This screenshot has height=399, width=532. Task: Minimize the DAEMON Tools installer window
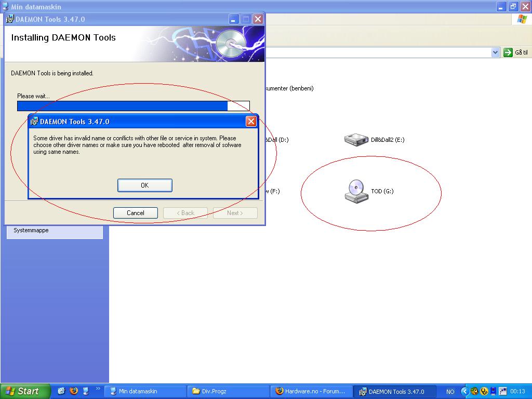[x=233, y=19]
